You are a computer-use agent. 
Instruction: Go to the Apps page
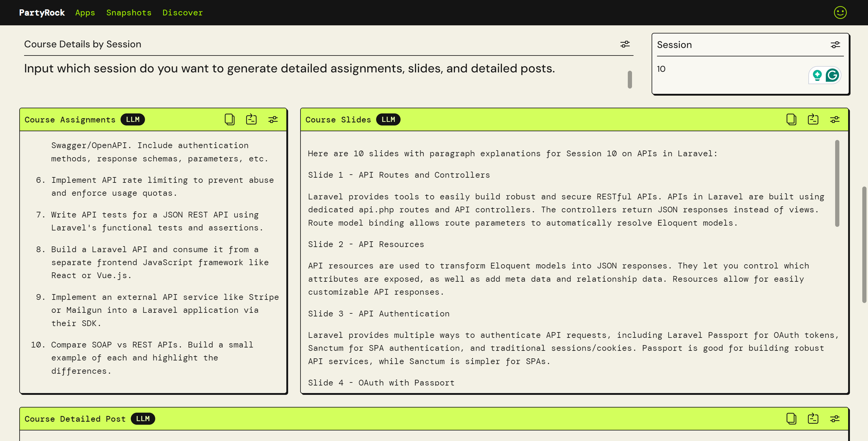pos(85,12)
